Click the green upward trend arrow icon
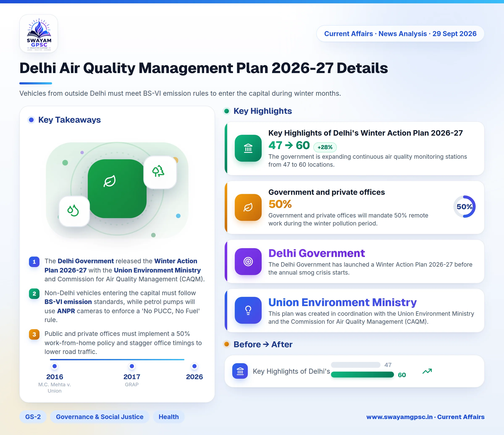Viewport: 504px width, 435px height. (x=427, y=371)
